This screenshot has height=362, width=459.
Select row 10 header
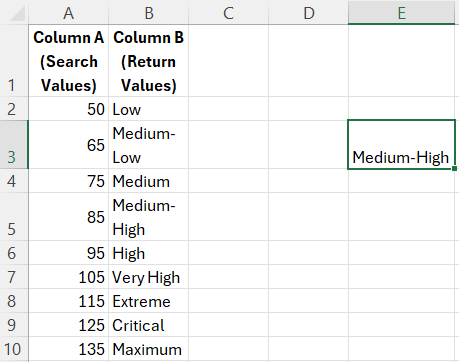click(x=14, y=349)
